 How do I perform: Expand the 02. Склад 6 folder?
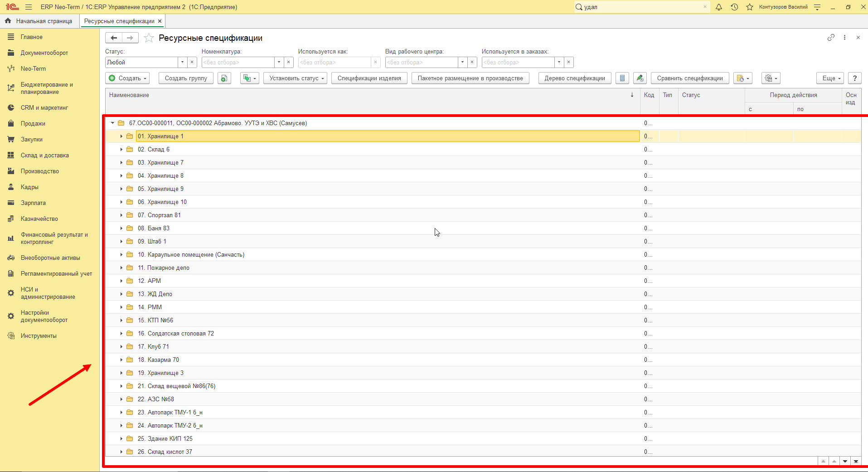[121, 149]
